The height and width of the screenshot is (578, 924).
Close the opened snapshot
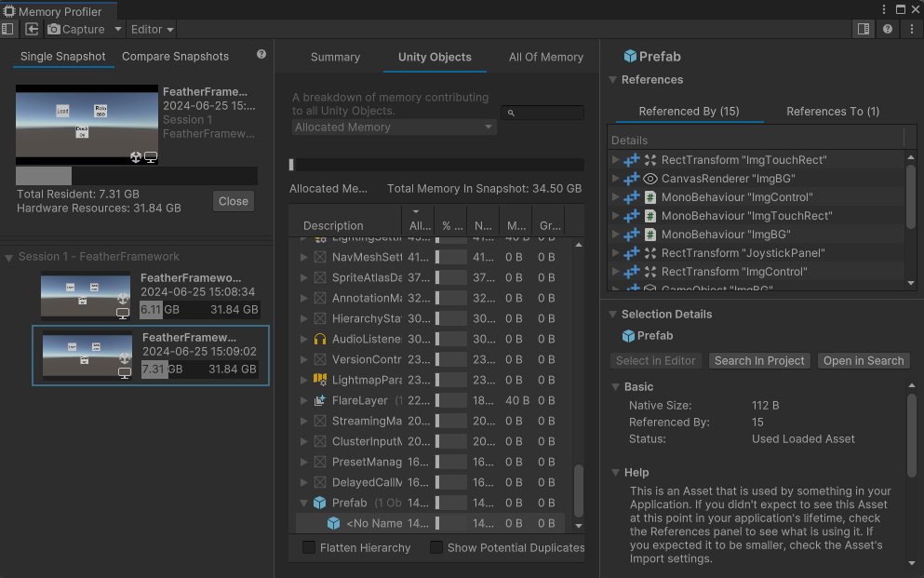[234, 201]
